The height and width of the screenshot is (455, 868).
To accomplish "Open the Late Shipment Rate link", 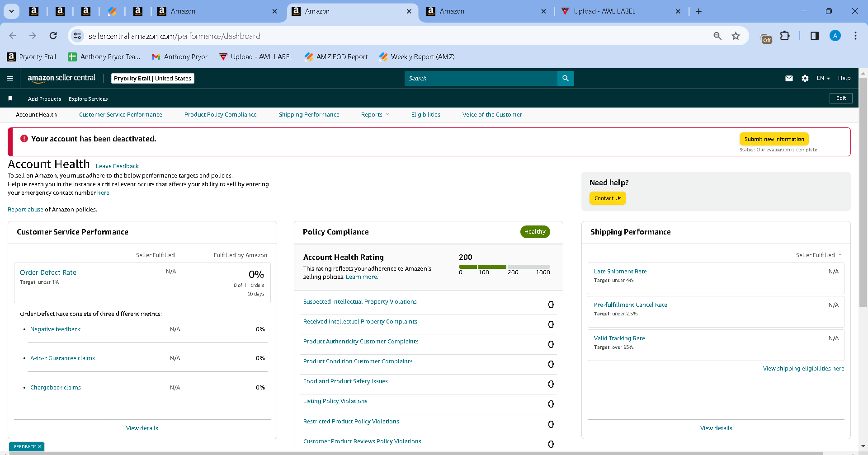I will [620, 272].
